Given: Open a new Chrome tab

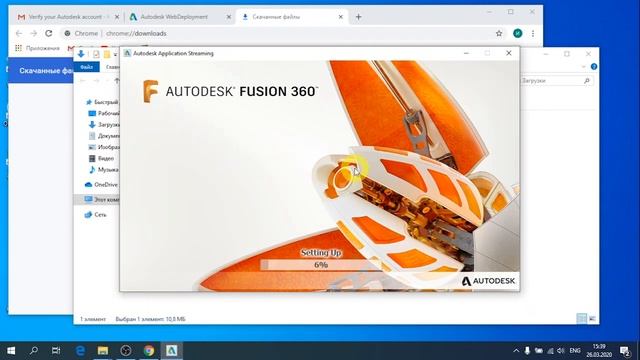Looking at the screenshot, I should pos(358,17).
